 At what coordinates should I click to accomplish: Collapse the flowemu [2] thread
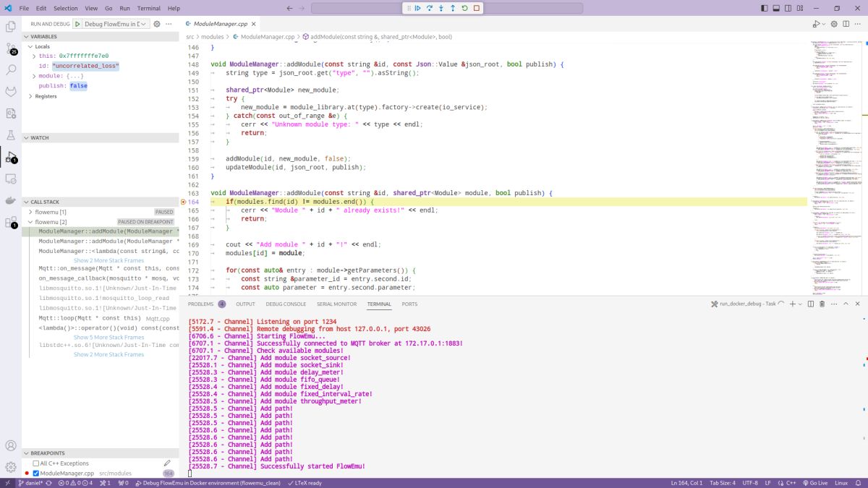pos(30,222)
